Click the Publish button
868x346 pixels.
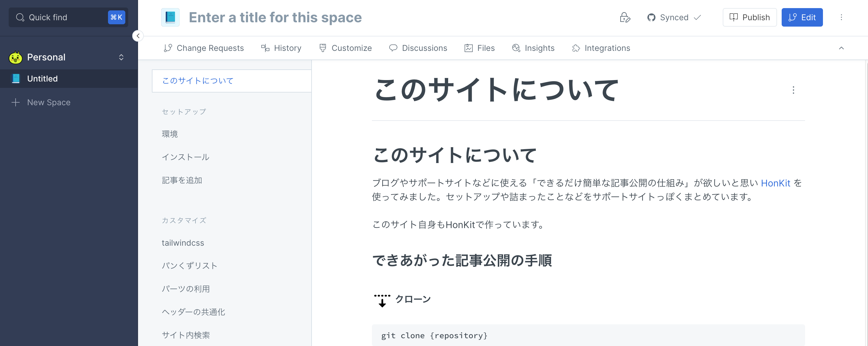749,17
